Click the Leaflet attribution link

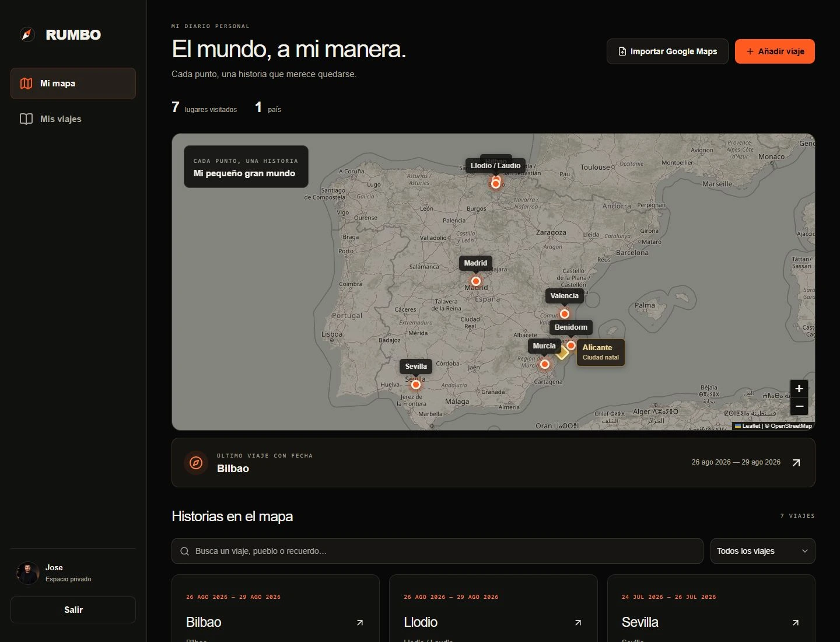(747, 426)
